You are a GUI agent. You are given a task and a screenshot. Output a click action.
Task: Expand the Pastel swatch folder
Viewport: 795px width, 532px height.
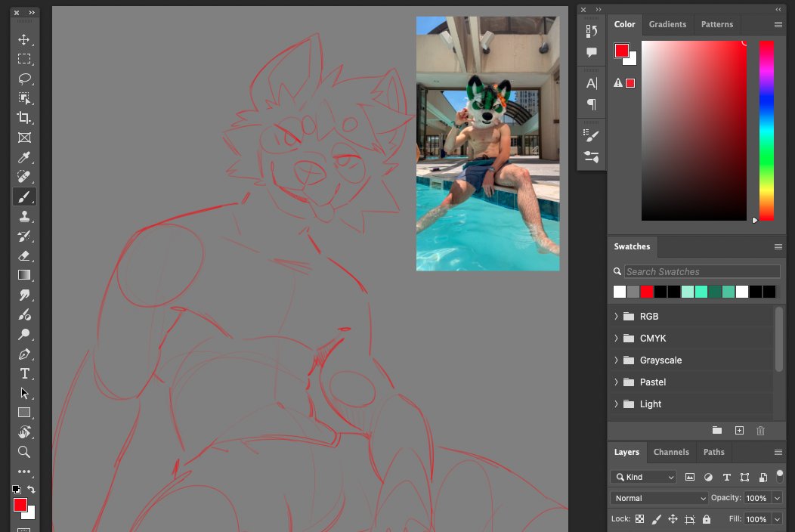point(616,382)
